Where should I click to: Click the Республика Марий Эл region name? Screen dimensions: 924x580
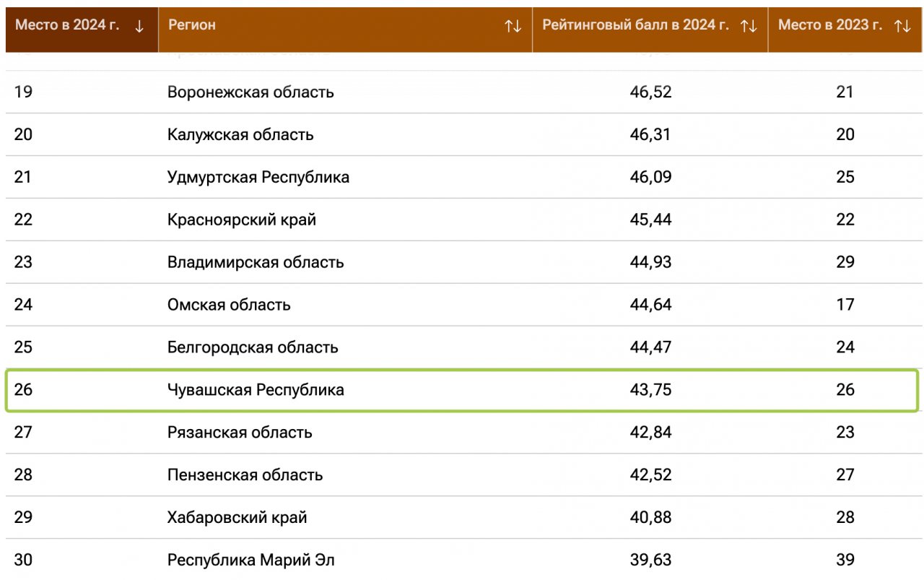251,560
